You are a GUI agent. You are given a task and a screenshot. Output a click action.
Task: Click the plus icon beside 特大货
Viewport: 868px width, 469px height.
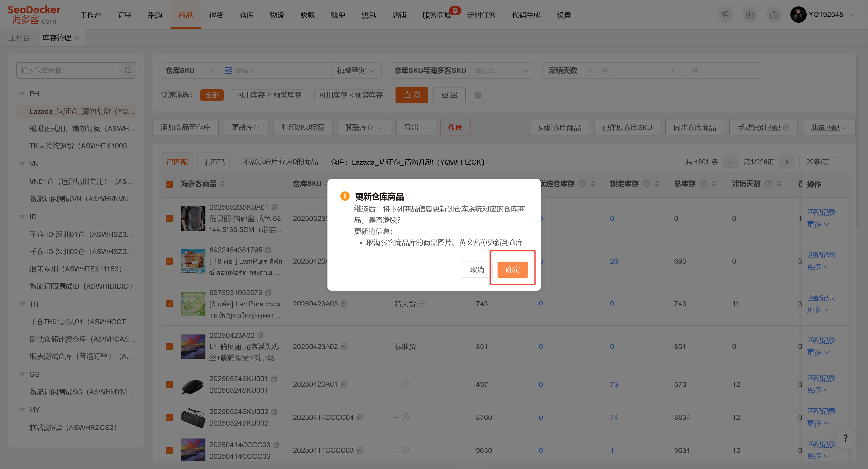tap(422, 304)
